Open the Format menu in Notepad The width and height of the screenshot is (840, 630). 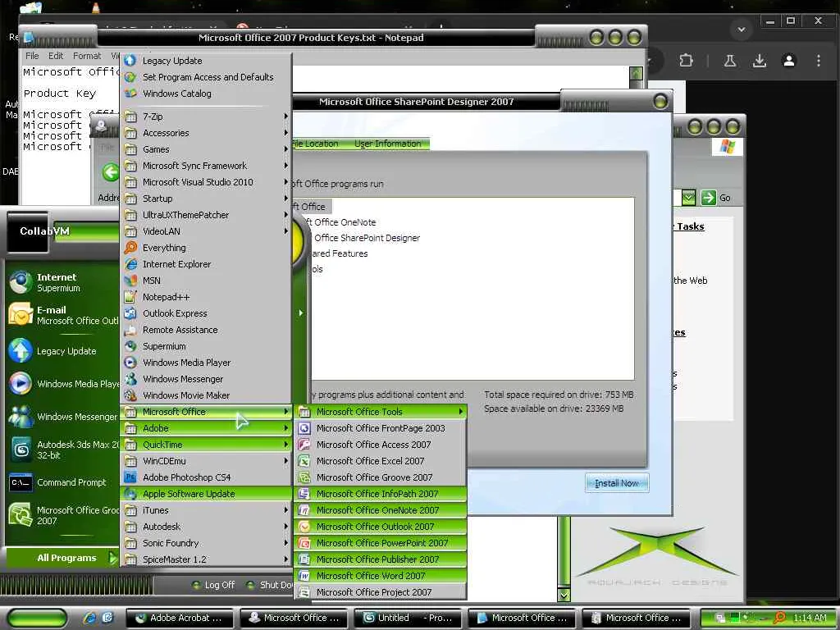(x=87, y=56)
